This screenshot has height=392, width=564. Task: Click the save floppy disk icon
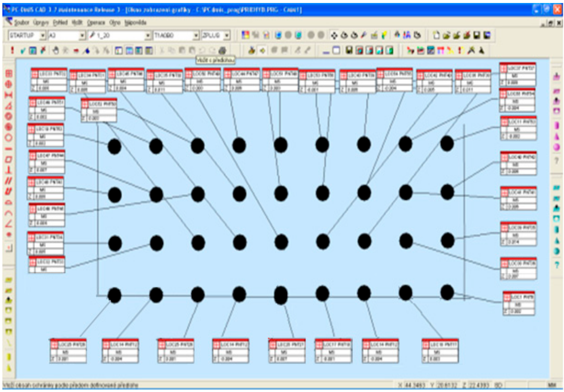477,36
